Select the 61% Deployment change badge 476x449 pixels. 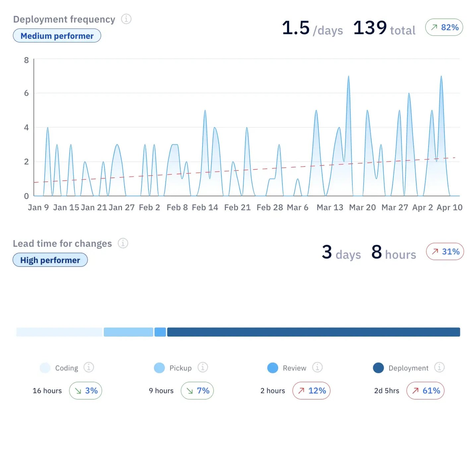(425, 391)
